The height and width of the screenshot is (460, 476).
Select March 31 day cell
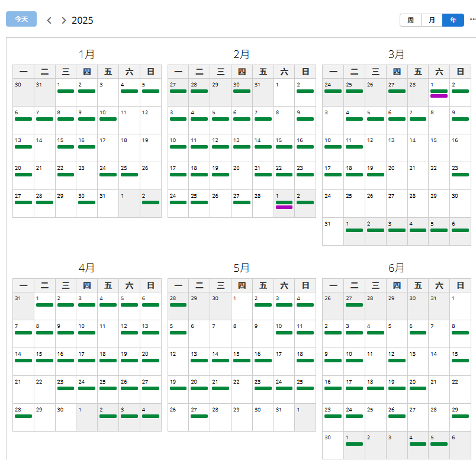[333, 231]
